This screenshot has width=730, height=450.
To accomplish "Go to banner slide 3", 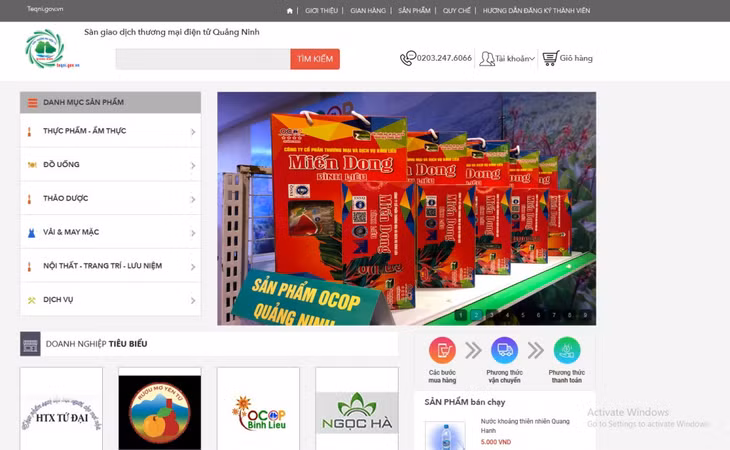I will tap(492, 315).
